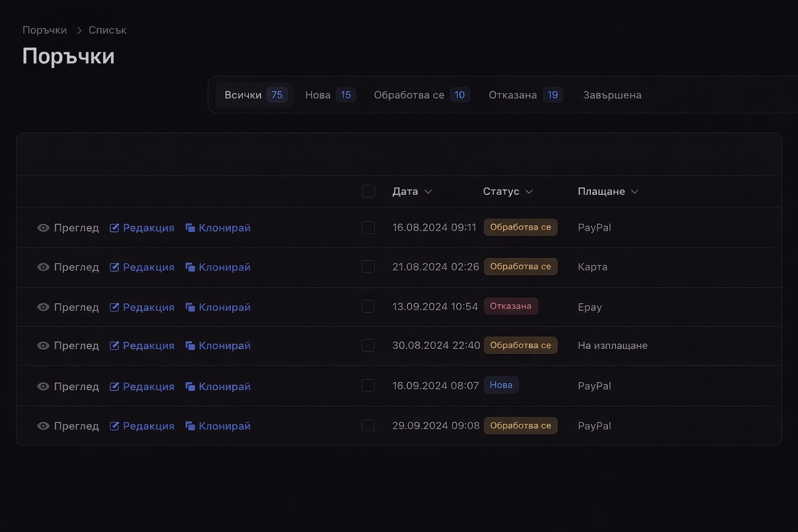
Task: Click the Карта payment cell
Action: [x=593, y=267]
